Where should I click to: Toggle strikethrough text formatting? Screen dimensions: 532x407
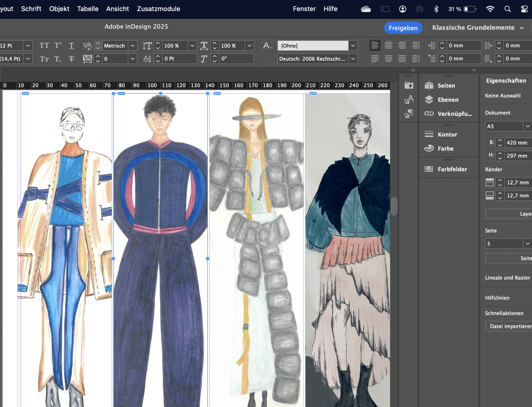click(x=71, y=59)
